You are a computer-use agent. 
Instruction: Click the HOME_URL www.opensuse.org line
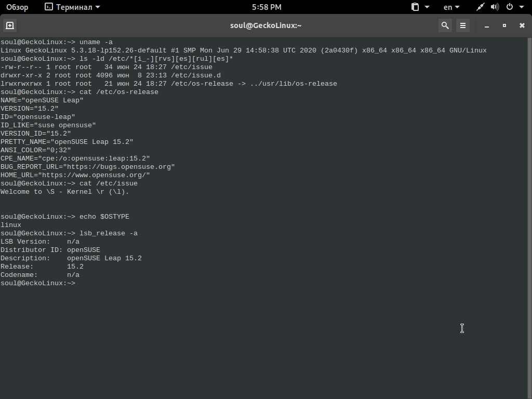(x=75, y=175)
